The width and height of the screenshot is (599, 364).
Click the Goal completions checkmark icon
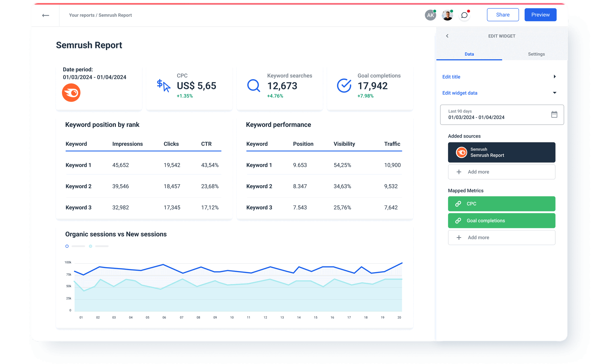point(344,86)
